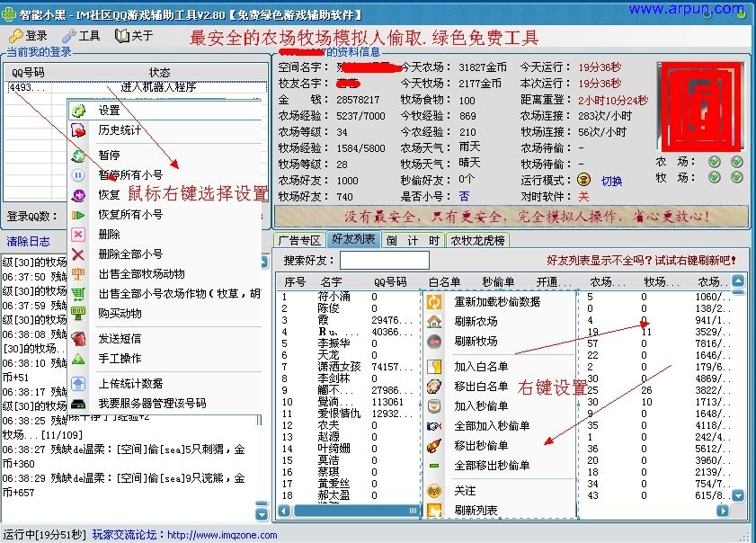Click the horizontal scrollbar thumb in friend list
The height and width of the screenshot is (543, 756).
356,511
